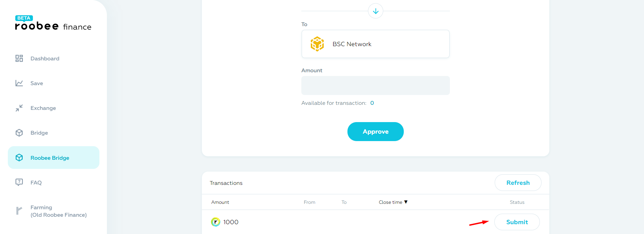Click the available balance value 0
Screen dimensions: 644x234
(x=372, y=103)
